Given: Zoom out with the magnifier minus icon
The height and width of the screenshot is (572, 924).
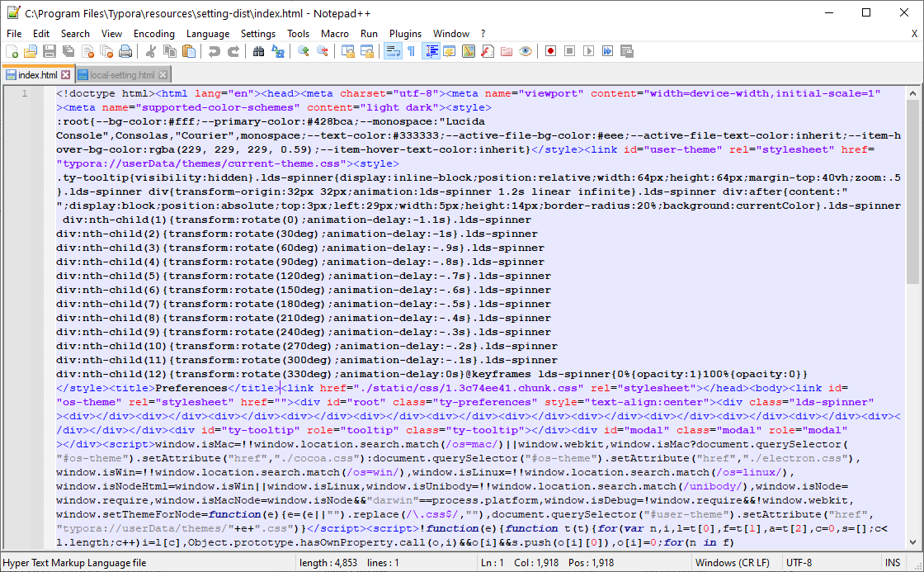Looking at the screenshot, I should coord(323,51).
